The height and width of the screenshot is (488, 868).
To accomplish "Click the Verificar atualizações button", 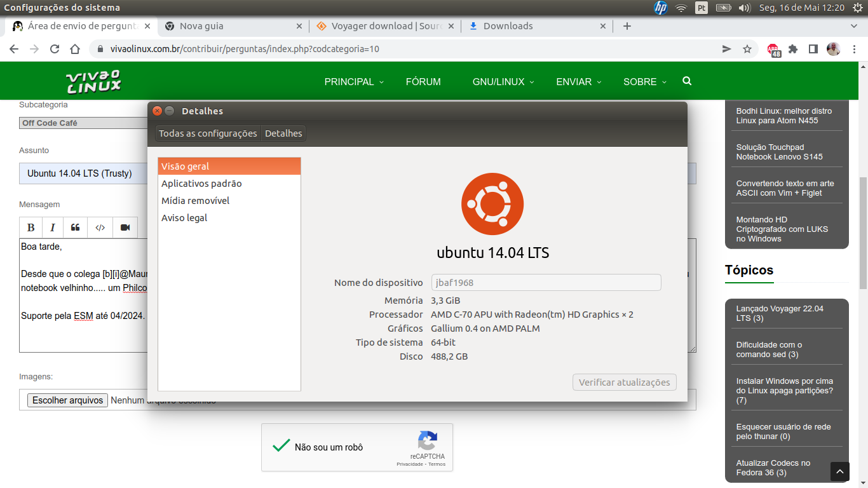I will (625, 383).
